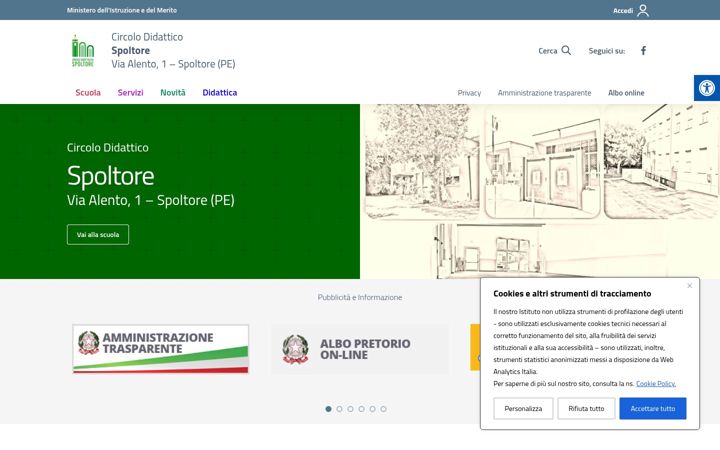The height and width of the screenshot is (450, 720).
Task: Open the search magnifier icon
Action: tap(566, 51)
